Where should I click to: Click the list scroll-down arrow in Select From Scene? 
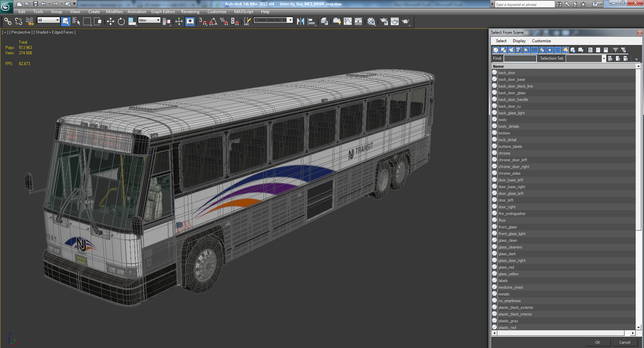(x=638, y=328)
